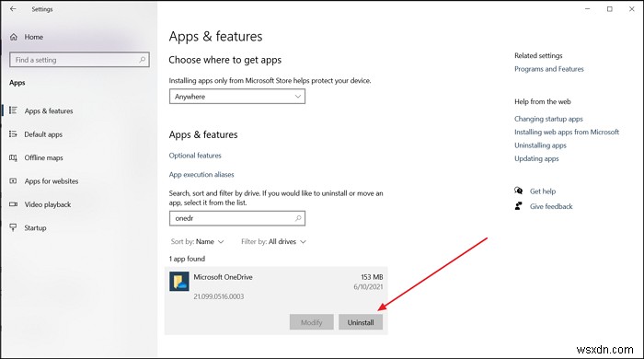Click the 153 MB size value
Screen dimensions: 644x359
click(372, 277)
